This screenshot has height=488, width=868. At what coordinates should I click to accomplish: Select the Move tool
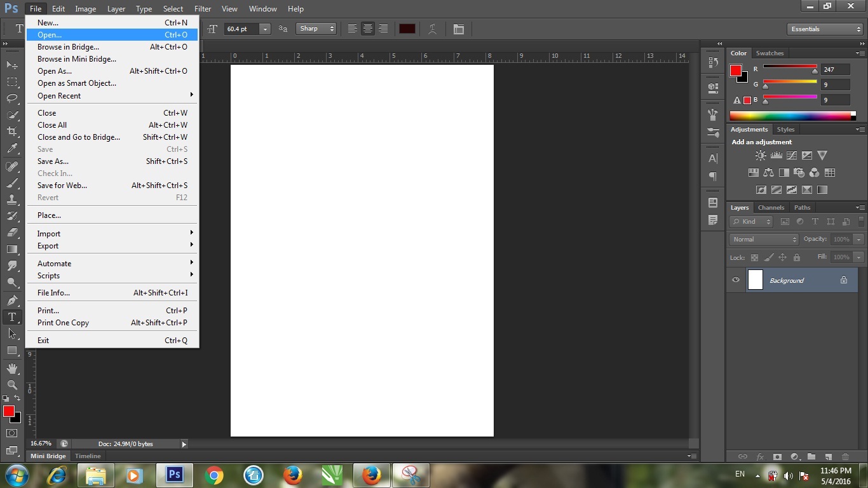[x=12, y=65]
